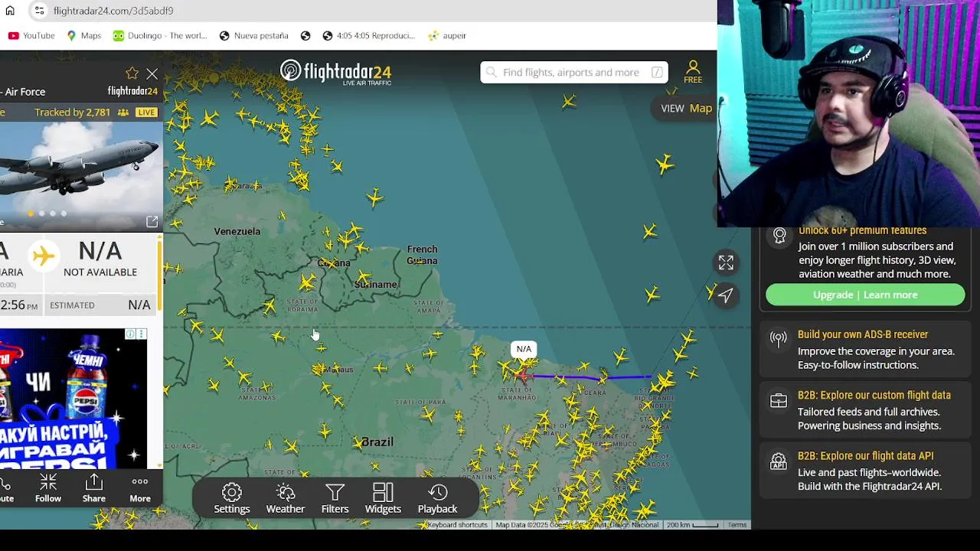Open the FREE account user icon
980x551 pixels.
(x=693, y=72)
